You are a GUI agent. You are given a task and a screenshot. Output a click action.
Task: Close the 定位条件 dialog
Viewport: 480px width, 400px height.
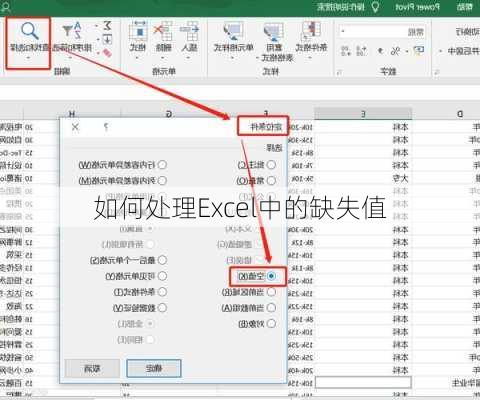(x=75, y=127)
